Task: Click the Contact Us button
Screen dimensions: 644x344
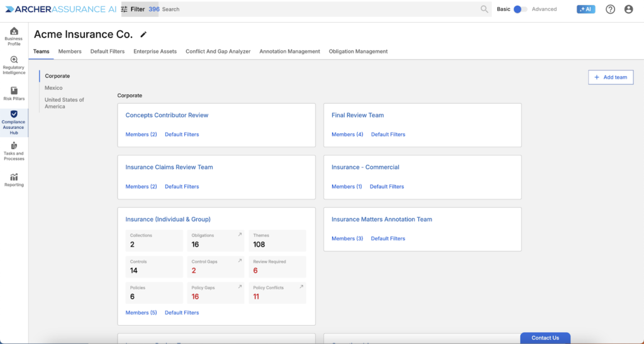Action: tap(545, 338)
